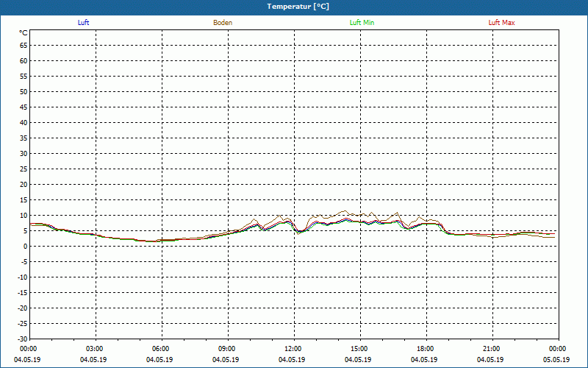
Task: Click the red Luft Max legend label
Action: click(501, 23)
